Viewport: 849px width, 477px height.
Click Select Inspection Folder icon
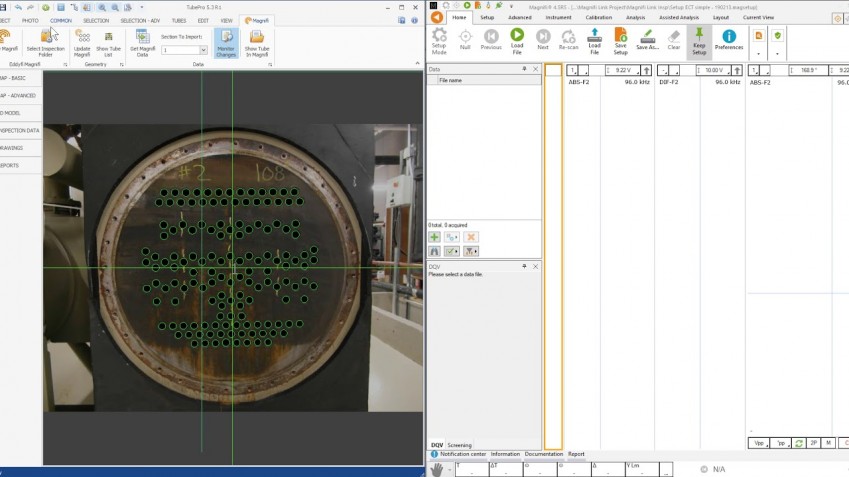tap(46, 35)
